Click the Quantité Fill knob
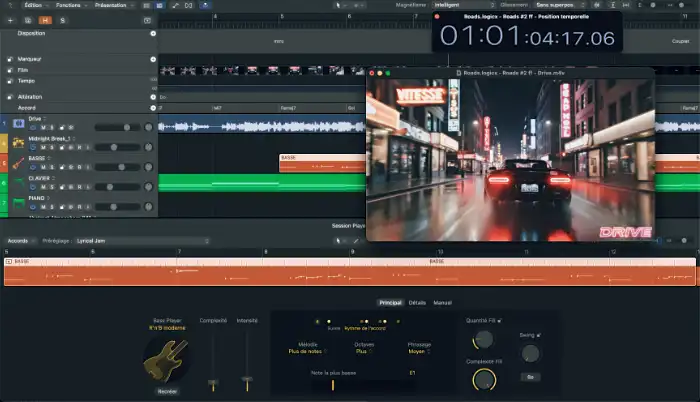The height and width of the screenshot is (402, 700). (x=483, y=340)
